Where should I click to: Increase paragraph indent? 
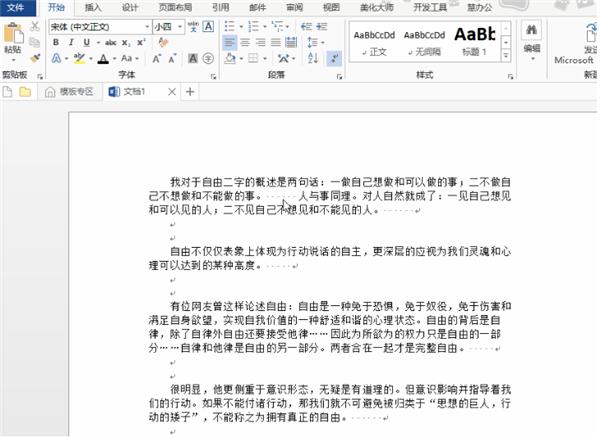point(322,26)
